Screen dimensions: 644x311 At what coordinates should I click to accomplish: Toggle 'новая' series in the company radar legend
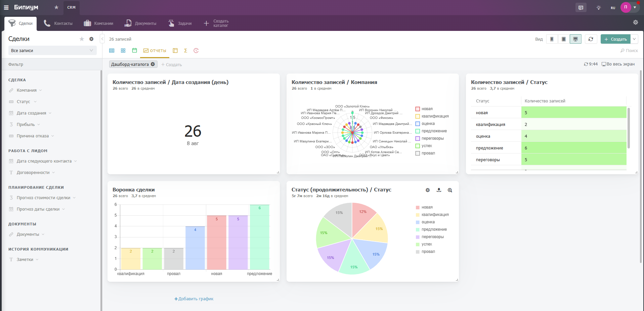tap(418, 109)
